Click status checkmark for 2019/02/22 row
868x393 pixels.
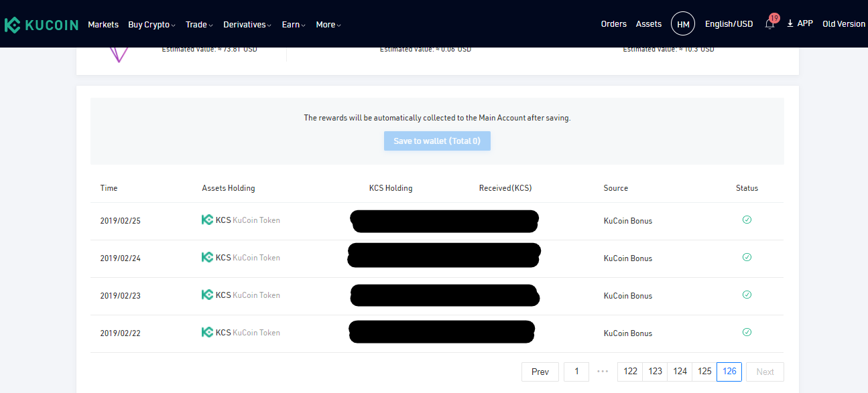[x=747, y=332]
